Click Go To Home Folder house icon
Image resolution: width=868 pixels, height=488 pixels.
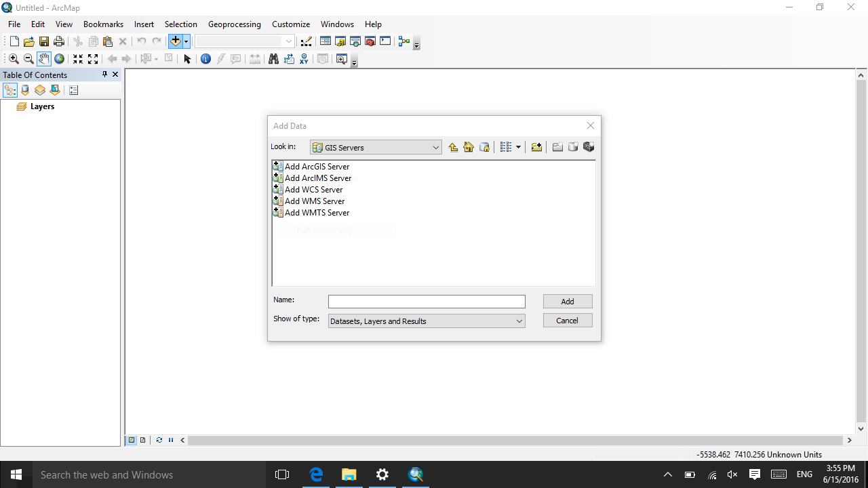point(469,147)
